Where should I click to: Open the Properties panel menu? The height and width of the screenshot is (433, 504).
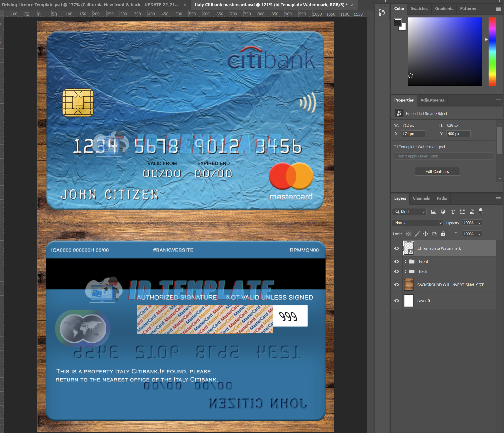tap(498, 101)
